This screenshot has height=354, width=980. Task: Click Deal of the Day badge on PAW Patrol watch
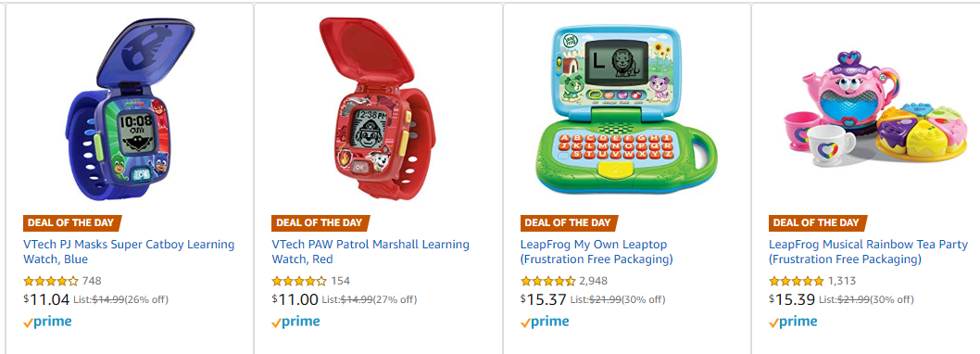(x=320, y=222)
